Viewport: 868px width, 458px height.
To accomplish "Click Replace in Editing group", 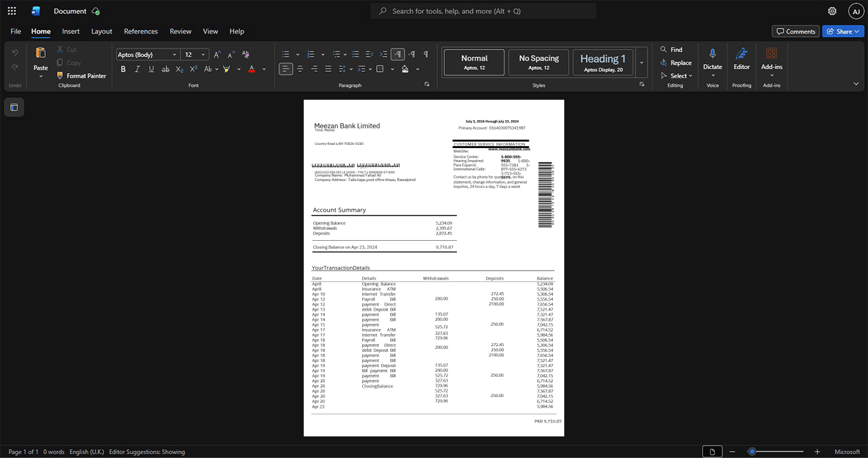I will [x=675, y=63].
